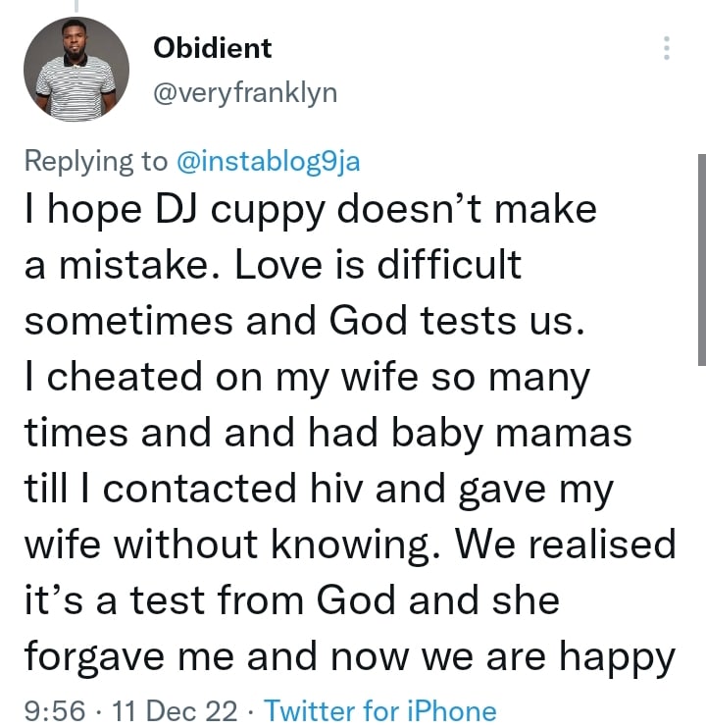Open the 'Twitter for iPhone' source link
This screenshot has width=706, height=728.
(x=380, y=709)
